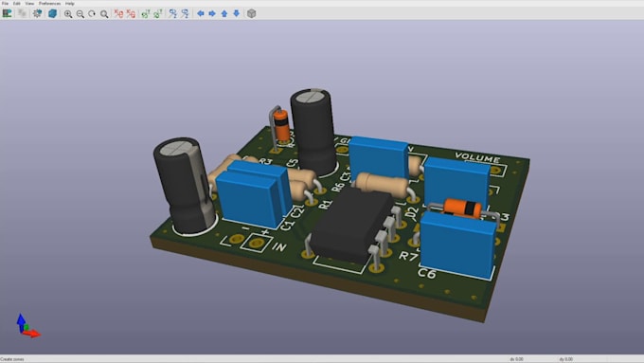Image resolution: width=644 pixels, height=363 pixels.
Task: Open the Edit menu
Action: click(x=17, y=3)
